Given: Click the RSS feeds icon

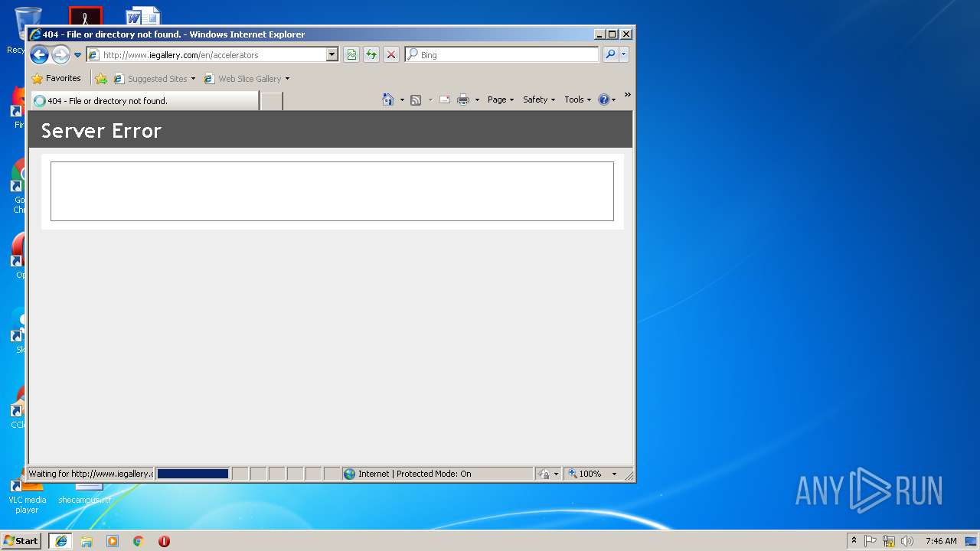Looking at the screenshot, I should [416, 99].
